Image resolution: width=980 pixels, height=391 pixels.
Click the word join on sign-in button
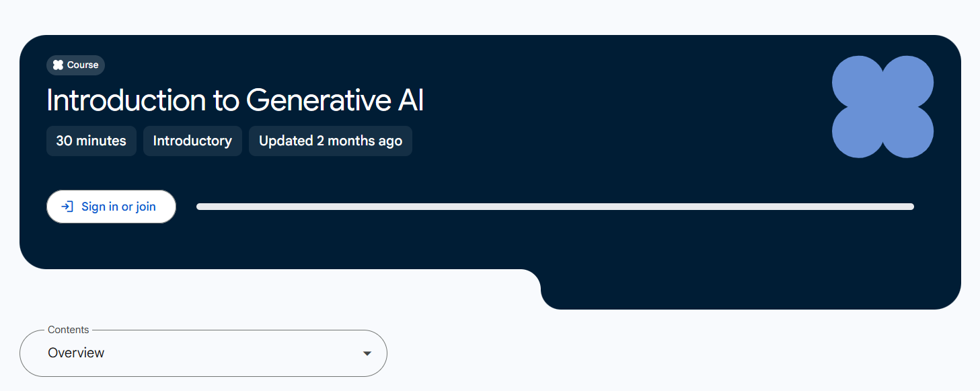pos(146,207)
